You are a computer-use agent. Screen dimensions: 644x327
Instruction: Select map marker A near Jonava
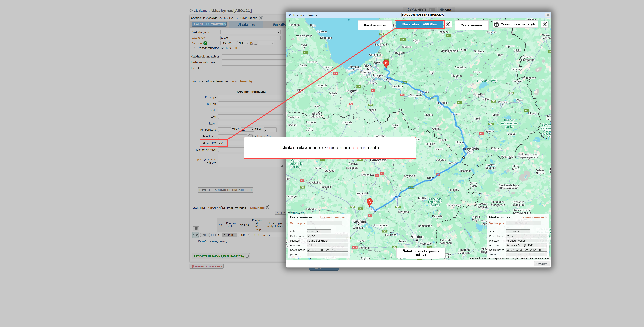(x=369, y=202)
